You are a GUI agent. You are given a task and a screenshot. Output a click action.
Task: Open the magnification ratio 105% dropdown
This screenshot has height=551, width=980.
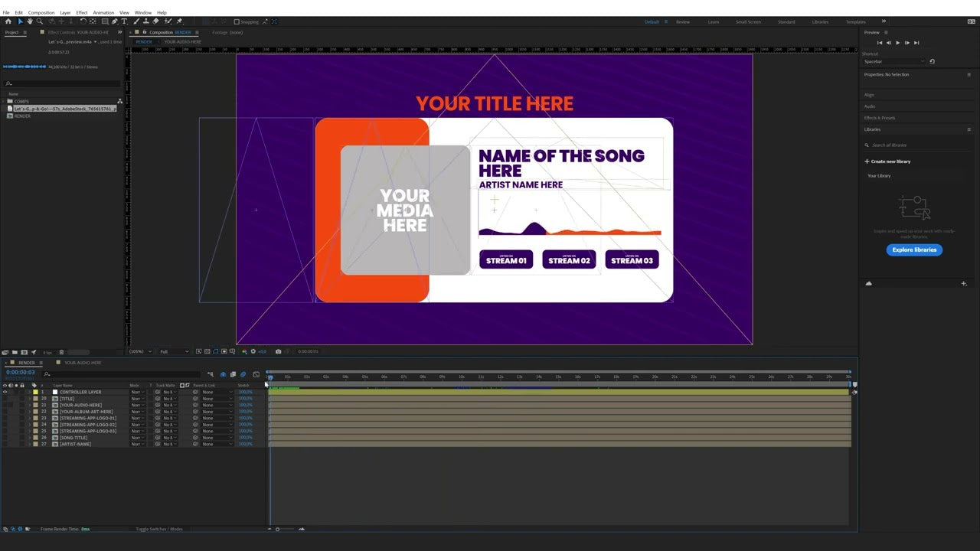[140, 350]
